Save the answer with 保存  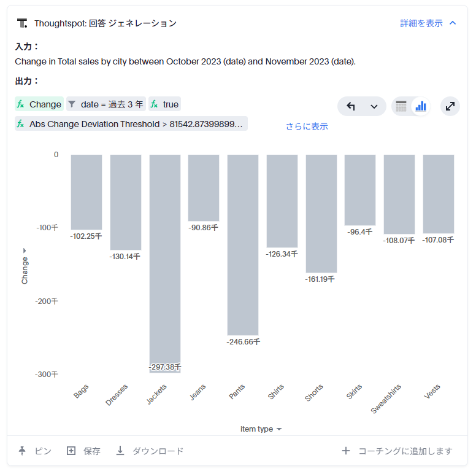click(x=83, y=451)
